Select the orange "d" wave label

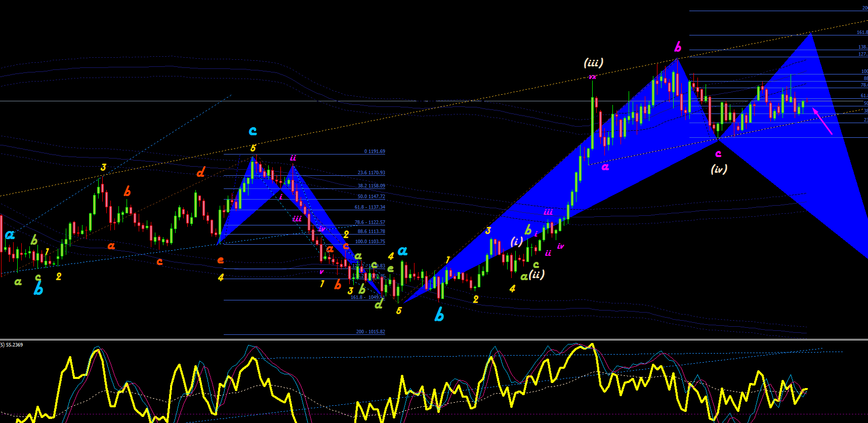tap(200, 172)
